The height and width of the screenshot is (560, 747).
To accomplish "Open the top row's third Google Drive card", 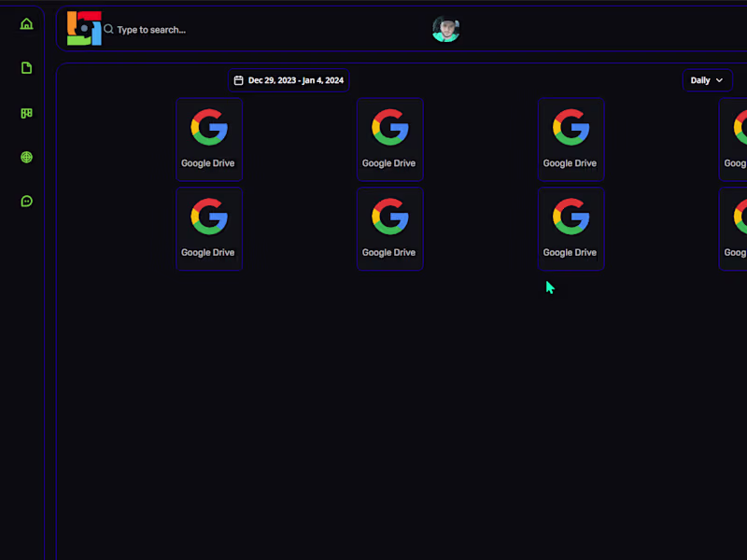I will (571, 139).
